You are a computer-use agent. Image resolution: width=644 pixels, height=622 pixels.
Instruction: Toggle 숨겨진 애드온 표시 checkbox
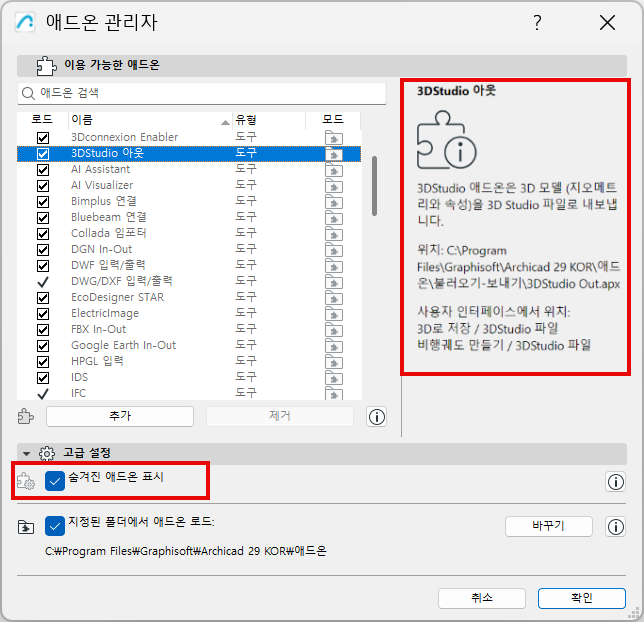(55, 481)
